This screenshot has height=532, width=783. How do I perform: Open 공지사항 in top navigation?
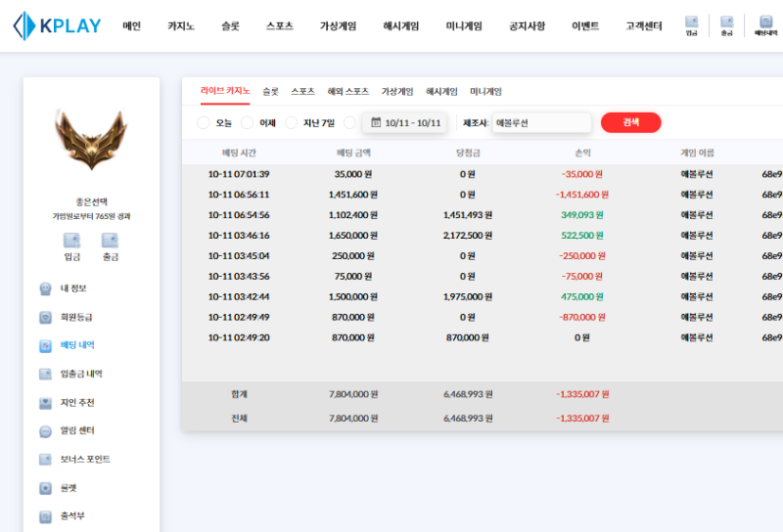[527, 26]
